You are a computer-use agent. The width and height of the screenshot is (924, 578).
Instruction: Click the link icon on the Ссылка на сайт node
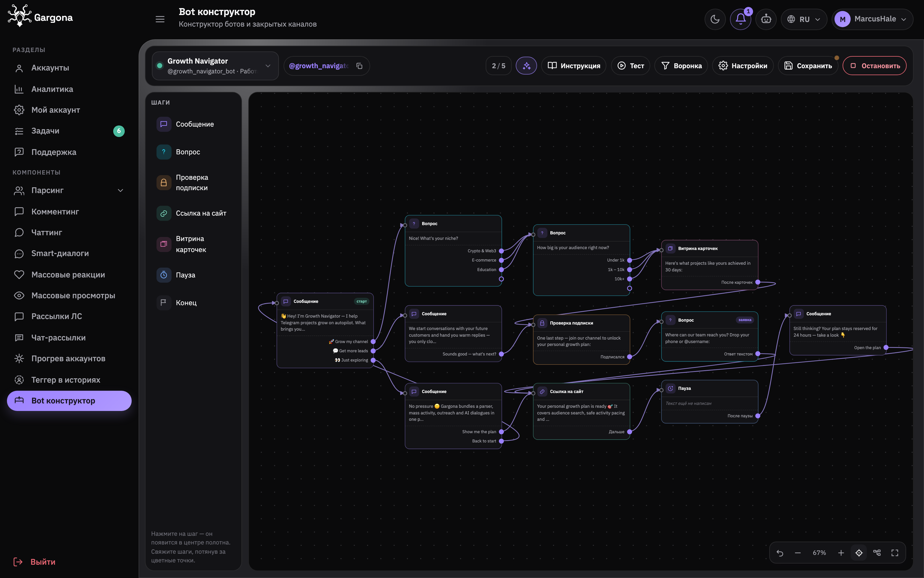pos(542,391)
